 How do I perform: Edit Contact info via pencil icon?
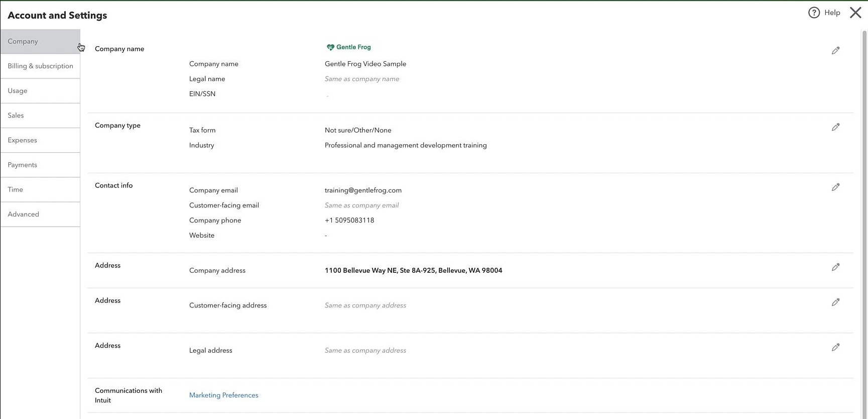click(835, 187)
